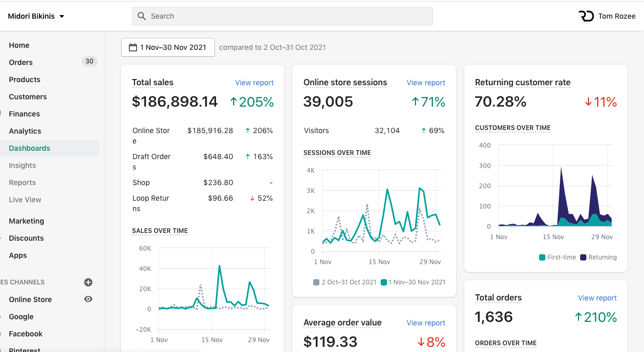
Task: Click the Total sales card title
Action: pos(153,82)
